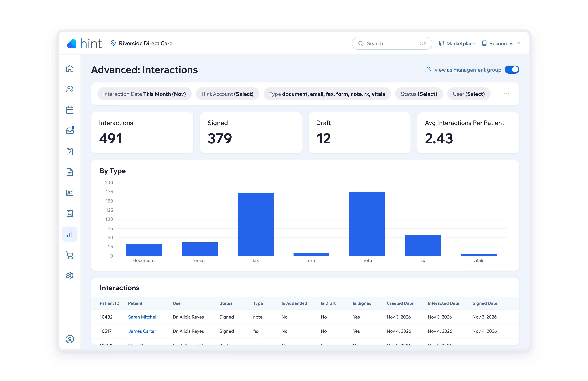This screenshot has height=381, width=588.
Task: Click the location pin icon
Action: 113,43
